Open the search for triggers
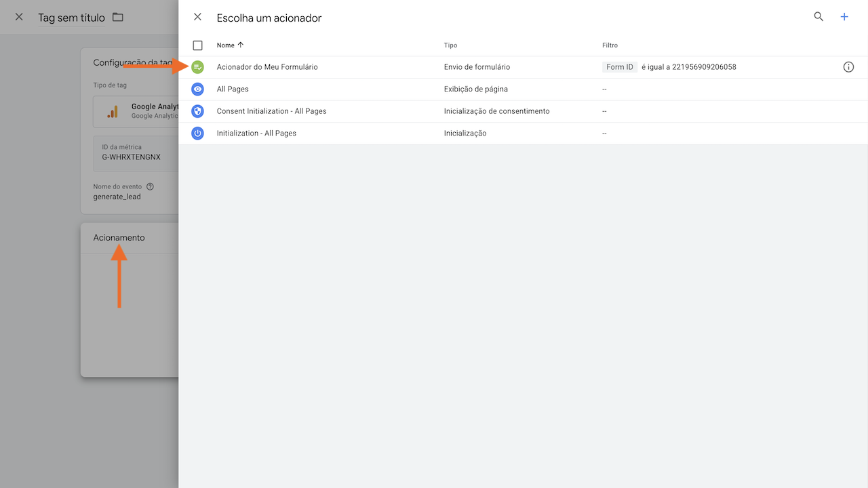The width and height of the screenshot is (868, 488). (818, 16)
